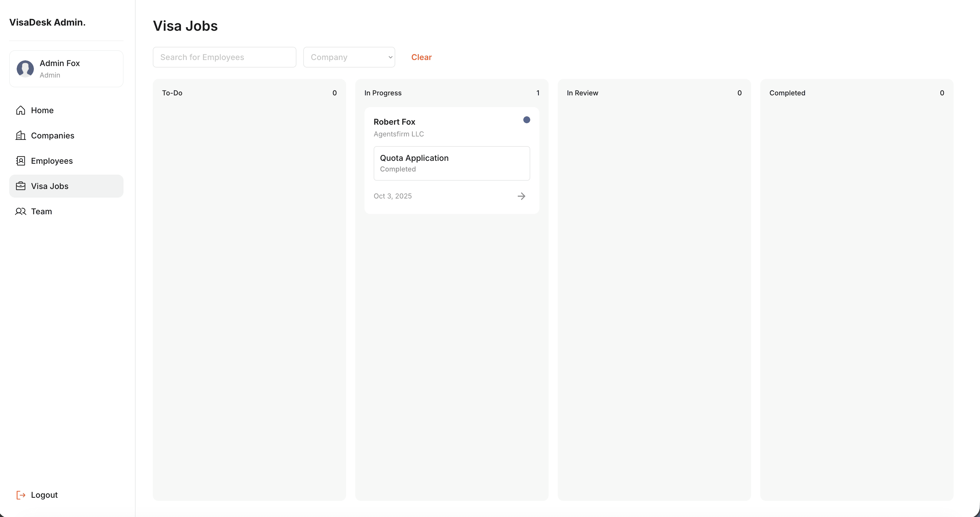Open the Quota Application step box
The height and width of the screenshot is (517, 980).
[x=451, y=163]
